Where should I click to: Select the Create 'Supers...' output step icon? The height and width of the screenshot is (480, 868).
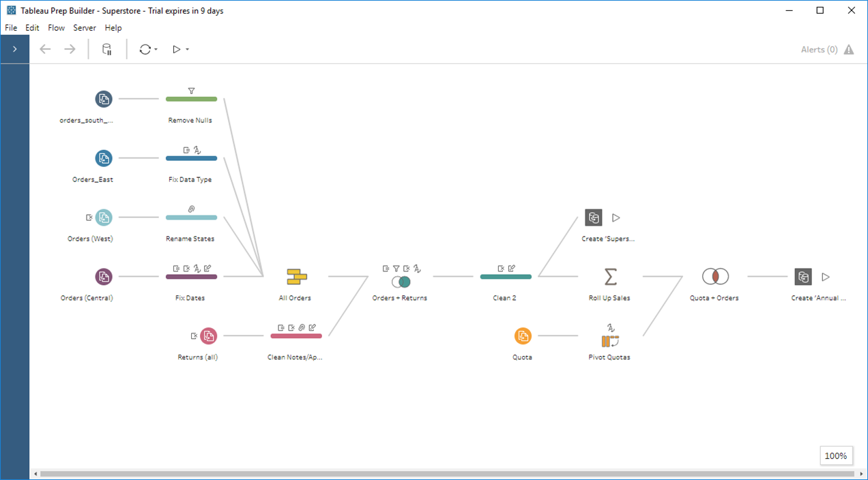coord(594,217)
